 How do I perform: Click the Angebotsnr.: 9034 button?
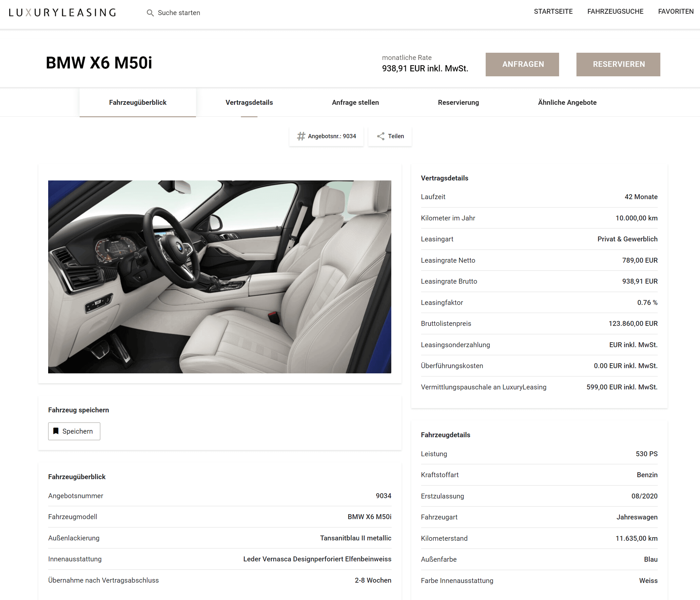(x=326, y=136)
